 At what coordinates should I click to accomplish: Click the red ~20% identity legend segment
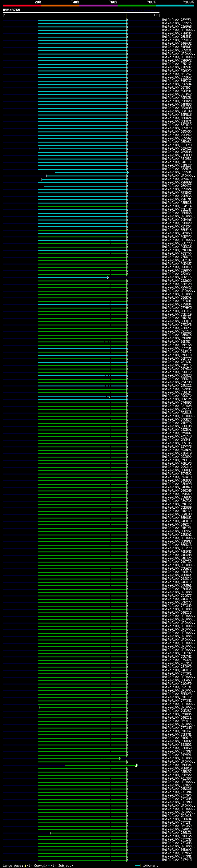pos(22,6)
